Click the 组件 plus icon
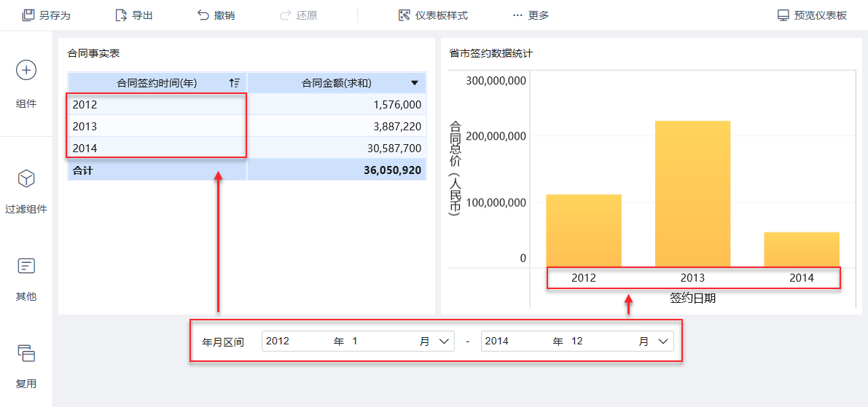Screen dimensions: 868x407 (26, 70)
